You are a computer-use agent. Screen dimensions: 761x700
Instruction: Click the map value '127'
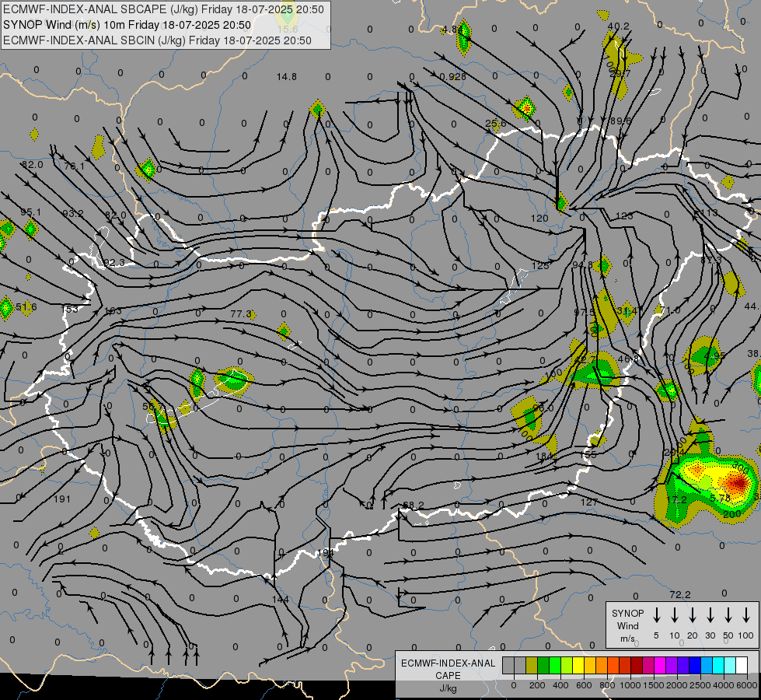point(588,502)
